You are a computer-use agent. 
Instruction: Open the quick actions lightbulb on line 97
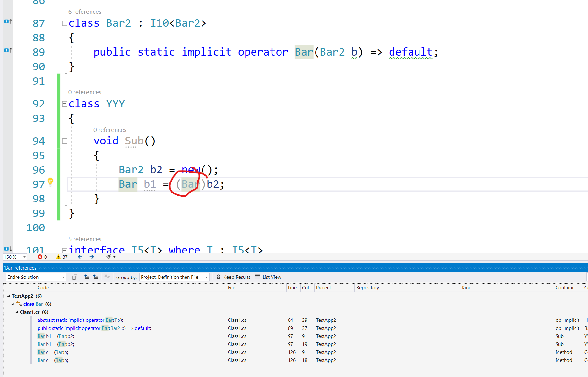[50, 182]
